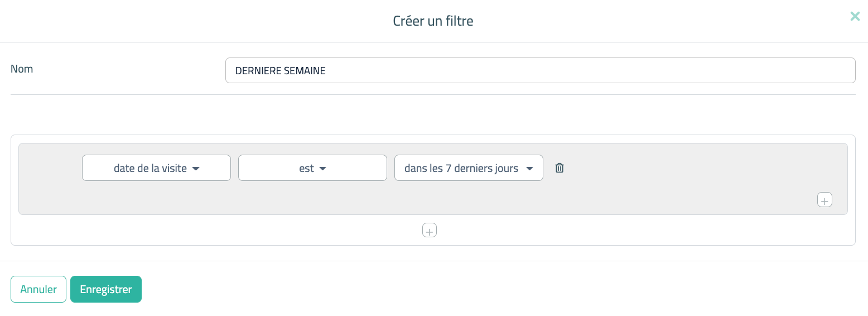Click the caret arrow next to "est"

coord(322,169)
